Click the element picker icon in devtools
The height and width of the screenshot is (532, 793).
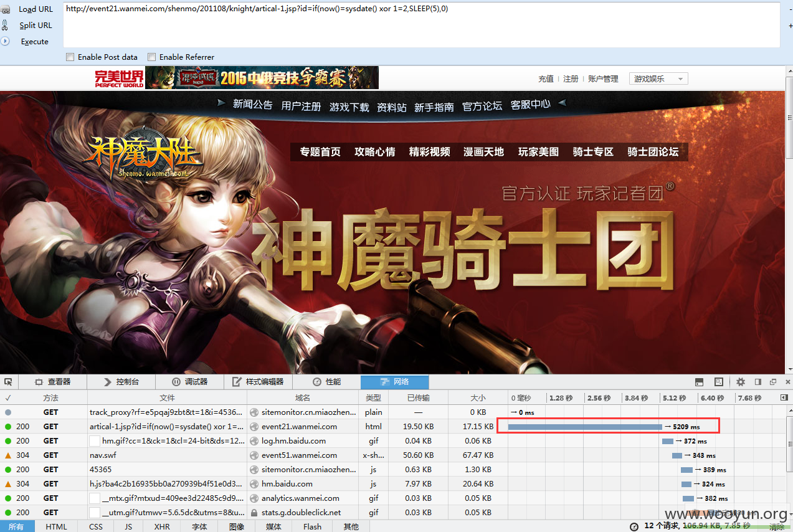tap(8, 381)
